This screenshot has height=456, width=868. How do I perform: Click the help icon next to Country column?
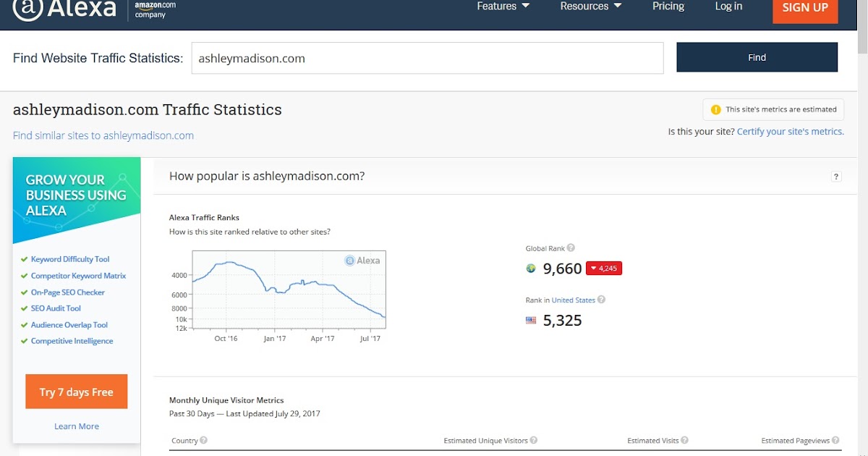(x=204, y=440)
